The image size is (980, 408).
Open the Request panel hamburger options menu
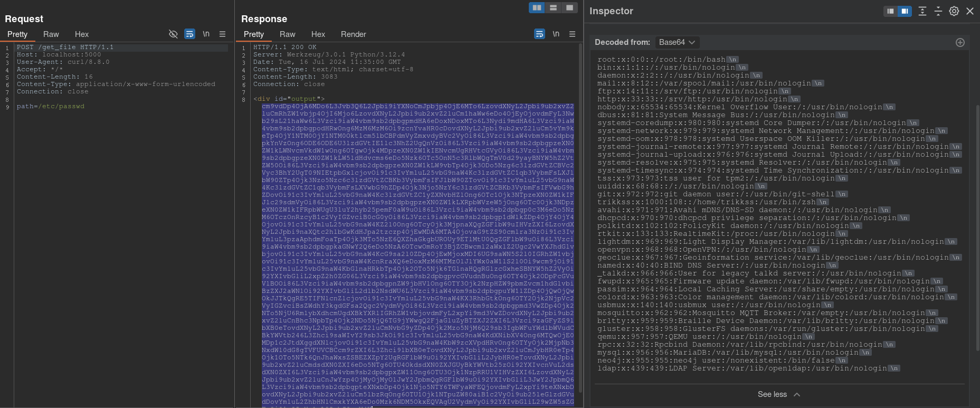(x=223, y=34)
